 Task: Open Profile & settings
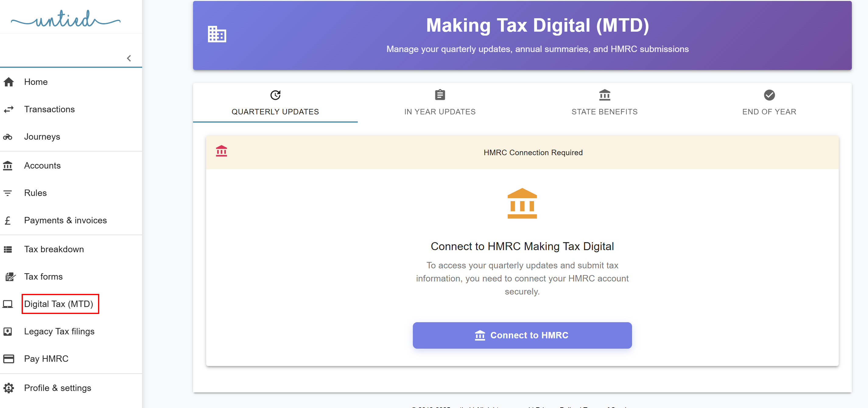tap(71, 388)
